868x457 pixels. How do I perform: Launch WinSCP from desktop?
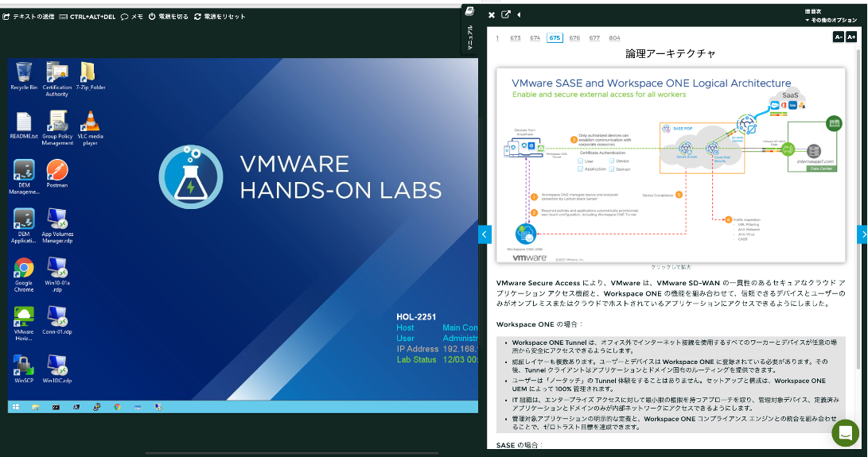(x=24, y=369)
